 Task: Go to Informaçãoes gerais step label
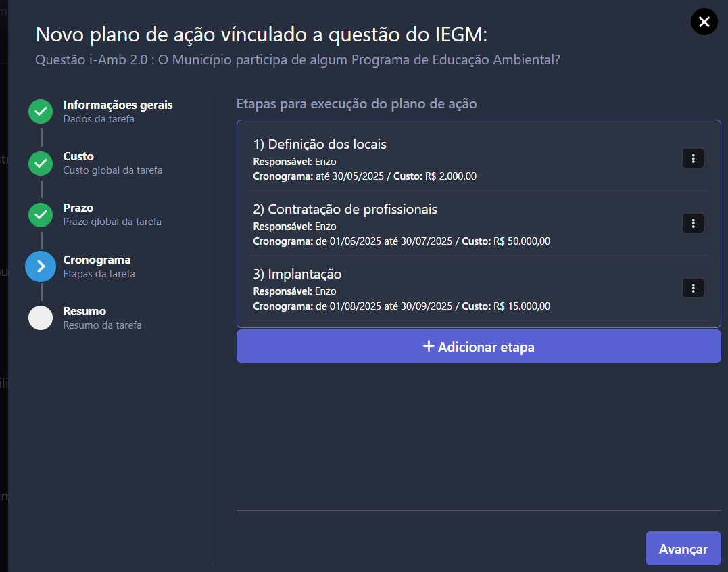tap(118, 105)
